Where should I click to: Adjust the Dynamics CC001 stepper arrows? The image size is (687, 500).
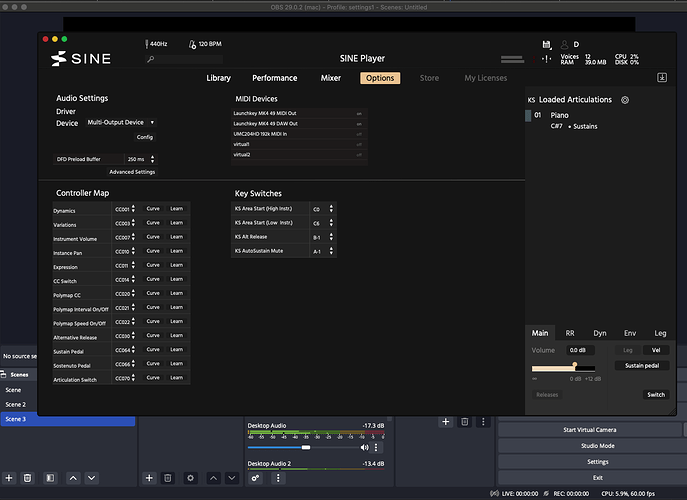pos(134,209)
